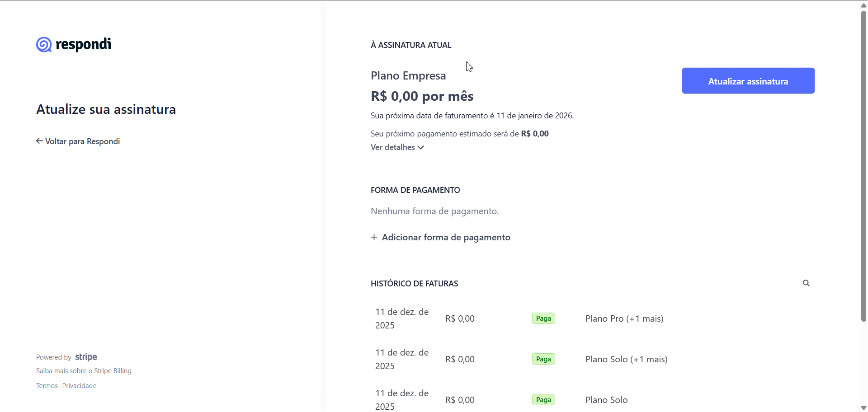
Task: Click the plus icon for adding payment method
Action: point(374,237)
